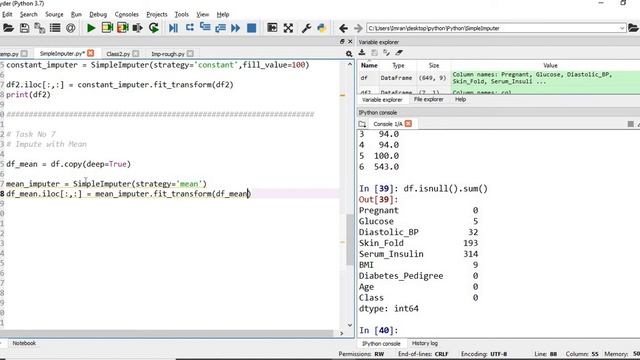Remove all variables with eraser icon

point(399,53)
